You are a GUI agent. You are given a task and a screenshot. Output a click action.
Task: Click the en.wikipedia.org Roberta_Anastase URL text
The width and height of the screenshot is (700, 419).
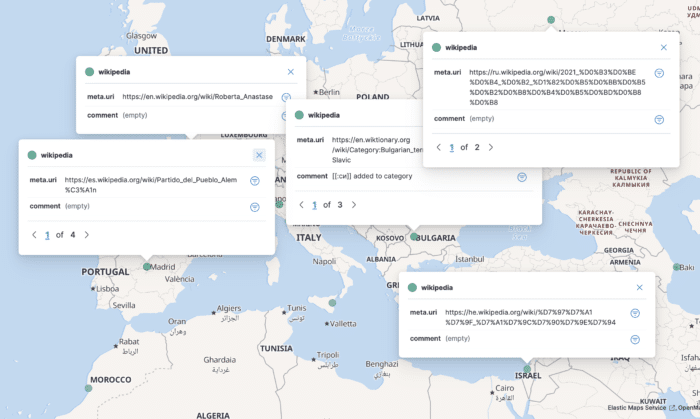pos(197,96)
